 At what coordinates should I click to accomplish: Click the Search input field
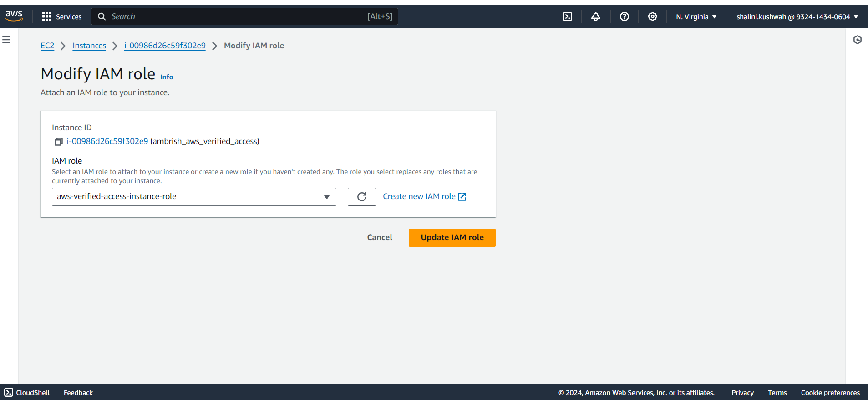(x=244, y=16)
